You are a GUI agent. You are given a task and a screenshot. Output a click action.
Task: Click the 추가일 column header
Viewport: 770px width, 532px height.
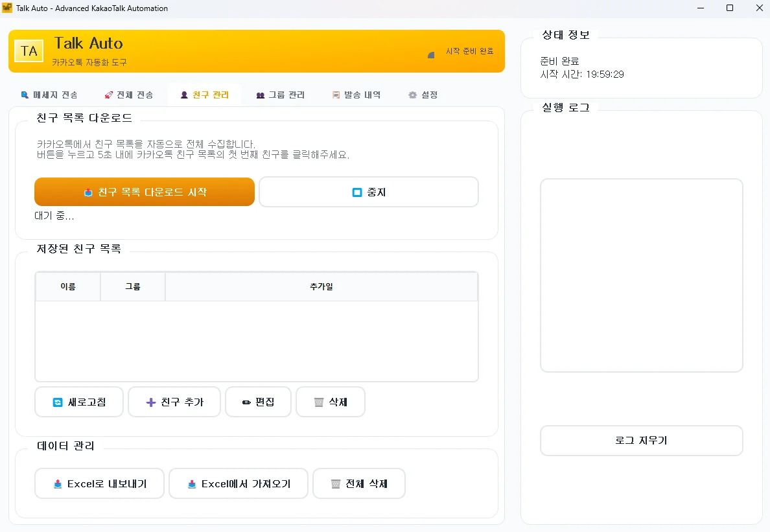click(321, 286)
